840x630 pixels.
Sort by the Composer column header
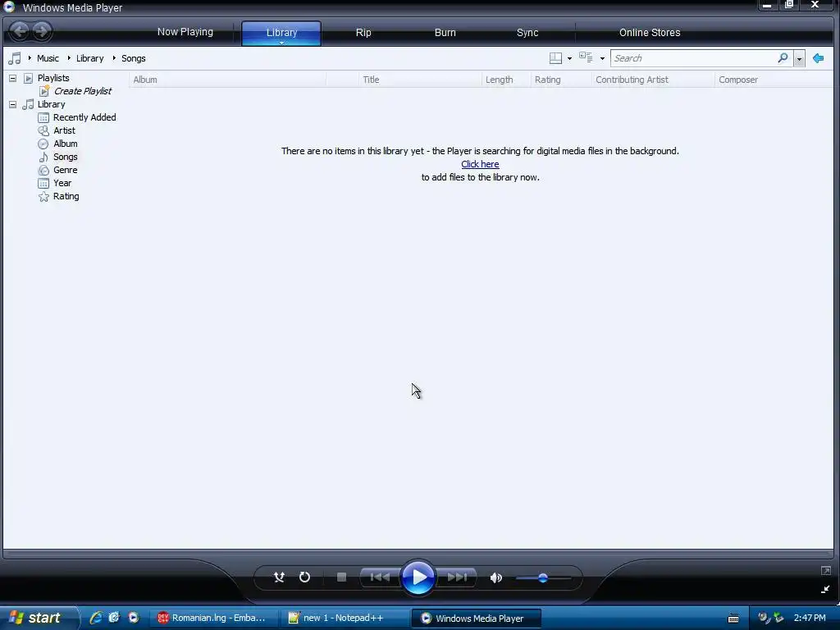click(774, 80)
